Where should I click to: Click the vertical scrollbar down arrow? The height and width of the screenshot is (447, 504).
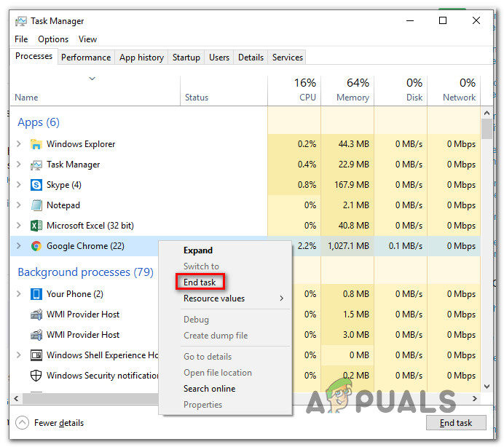[x=487, y=387]
